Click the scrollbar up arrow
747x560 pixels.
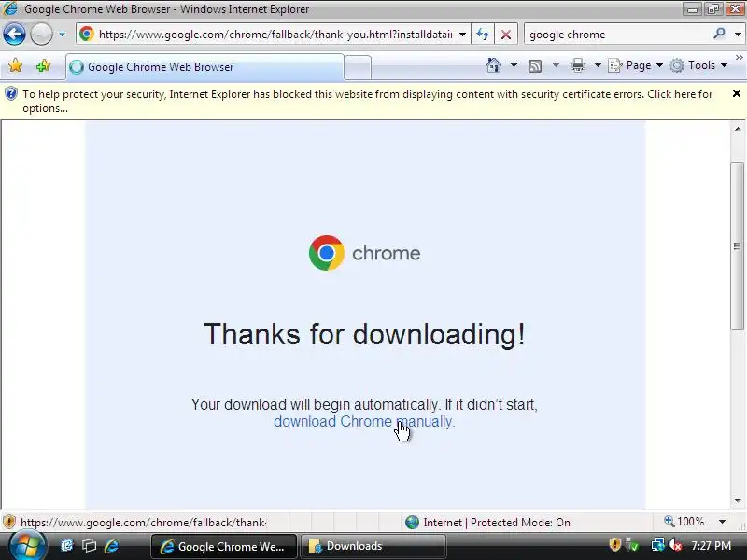(738, 129)
